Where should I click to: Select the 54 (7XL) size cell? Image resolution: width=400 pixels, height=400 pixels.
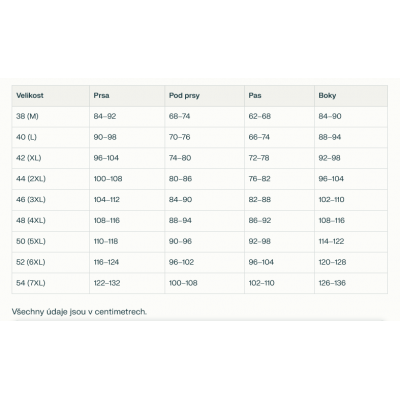click(51, 283)
